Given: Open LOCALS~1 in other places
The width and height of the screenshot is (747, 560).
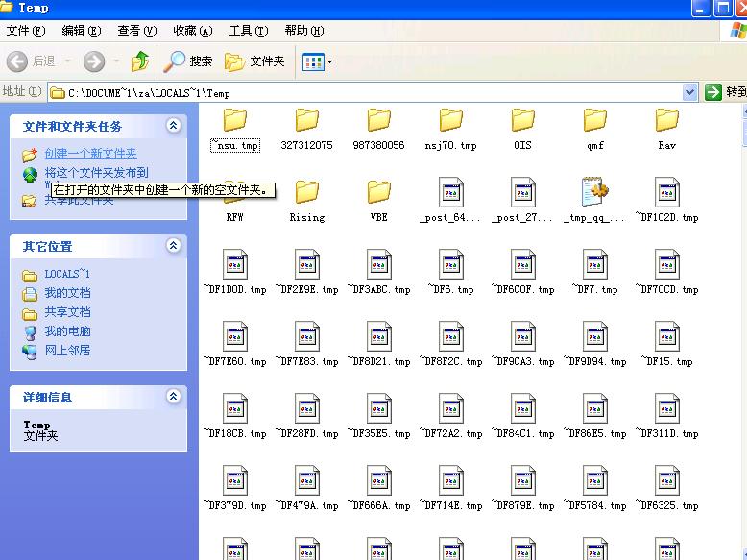Looking at the screenshot, I should pyautogui.click(x=67, y=274).
